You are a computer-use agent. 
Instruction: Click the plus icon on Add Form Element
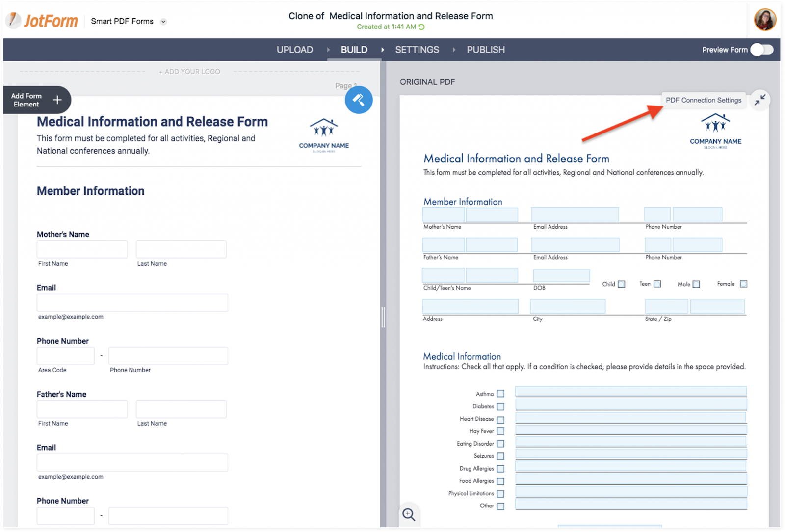point(57,100)
